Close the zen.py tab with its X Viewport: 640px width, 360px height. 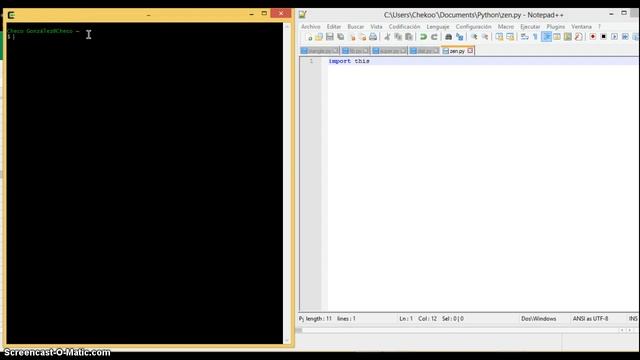point(470,51)
